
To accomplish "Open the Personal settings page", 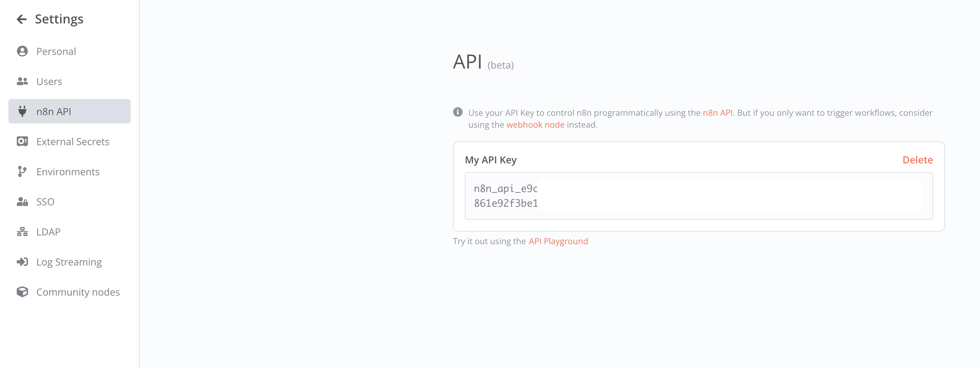I will (56, 51).
